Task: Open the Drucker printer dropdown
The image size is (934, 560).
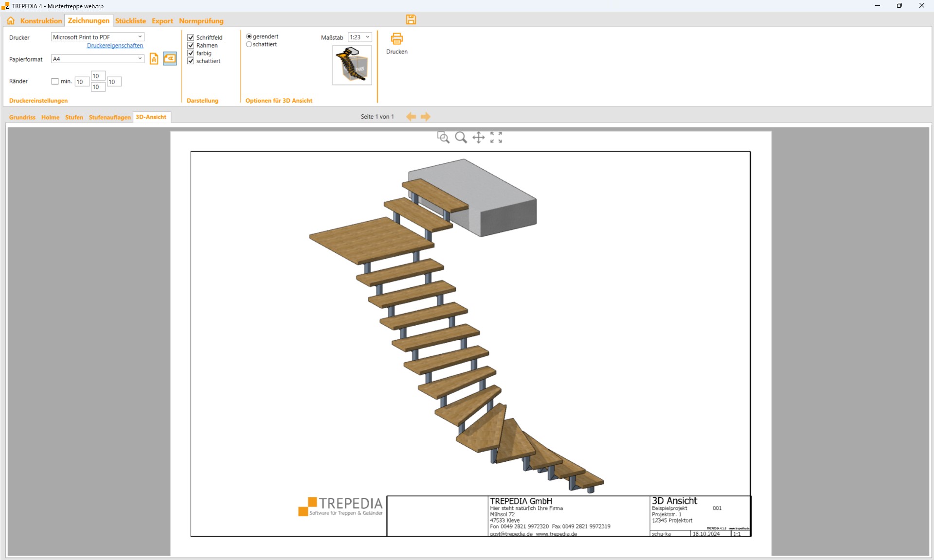Action: click(140, 37)
